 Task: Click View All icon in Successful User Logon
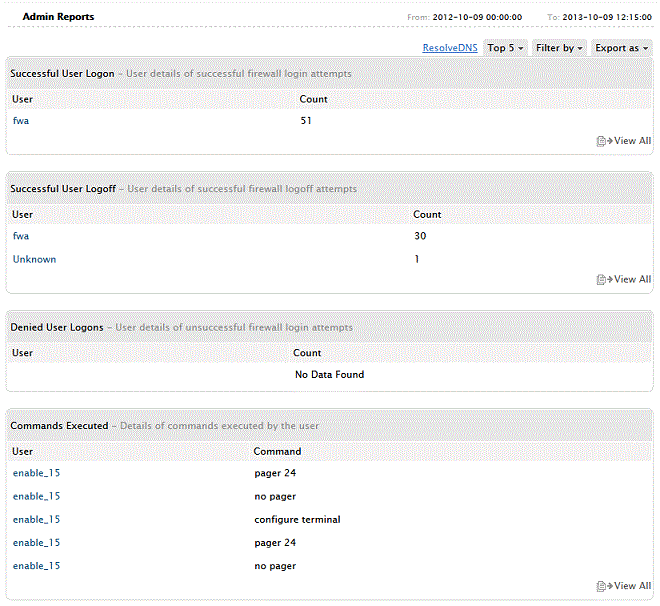[x=603, y=141]
